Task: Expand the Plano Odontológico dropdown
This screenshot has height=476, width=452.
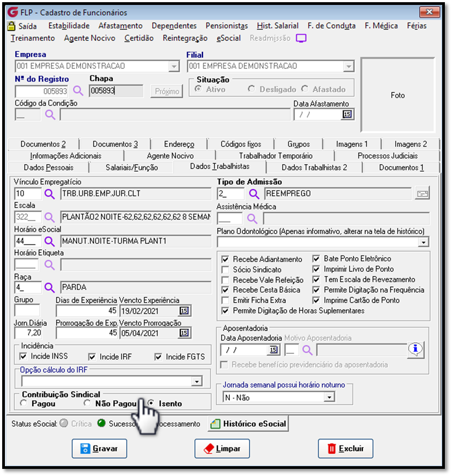Action: (424, 242)
